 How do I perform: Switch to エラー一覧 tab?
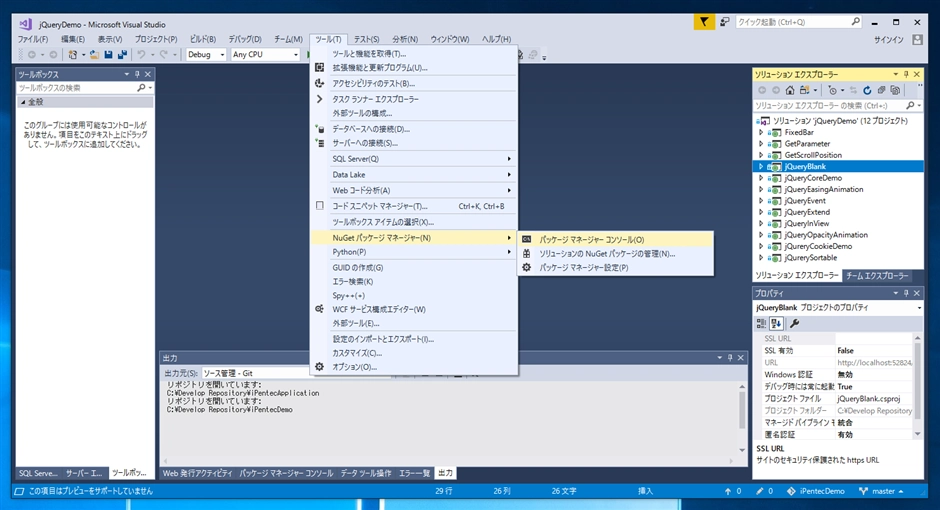tap(415, 473)
